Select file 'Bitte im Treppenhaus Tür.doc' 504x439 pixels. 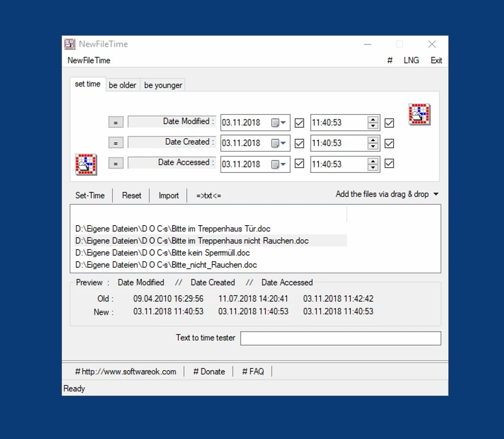(x=210, y=229)
